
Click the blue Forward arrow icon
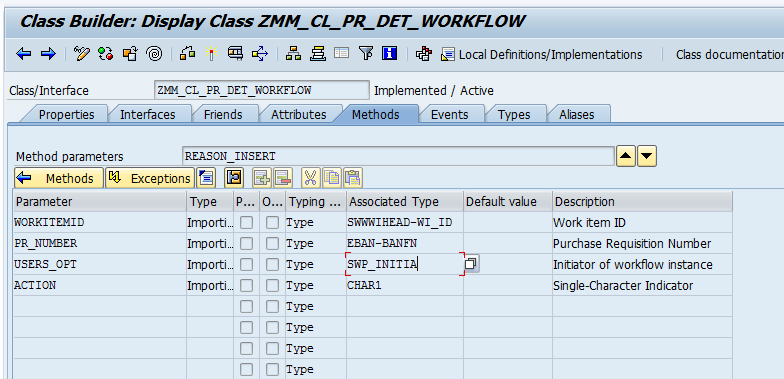pyautogui.click(x=48, y=54)
